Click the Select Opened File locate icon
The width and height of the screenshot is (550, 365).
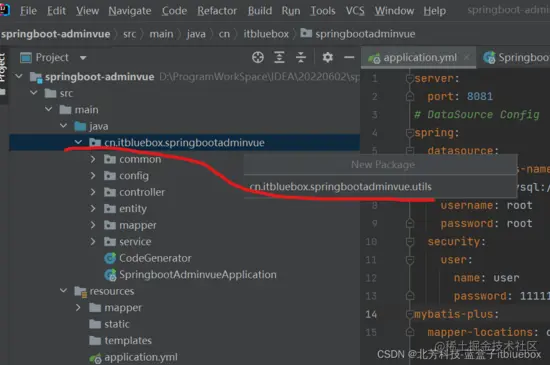[258, 57]
